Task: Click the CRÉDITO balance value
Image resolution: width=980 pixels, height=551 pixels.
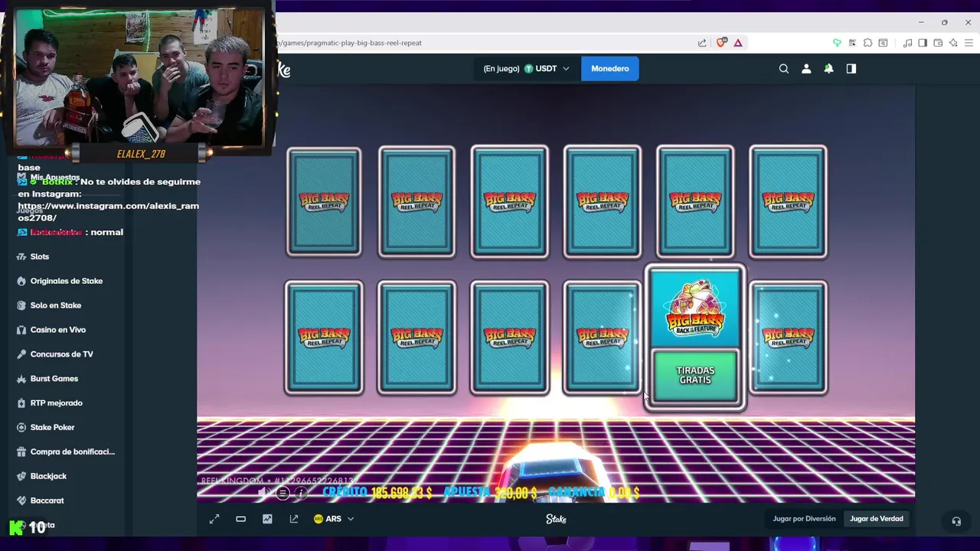Action: 402,494
